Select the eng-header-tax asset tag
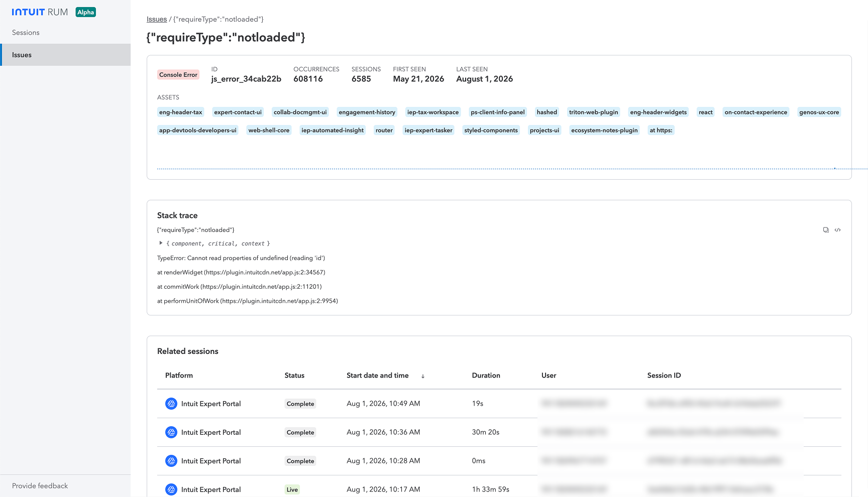Screen dimensions: 868x497 pyautogui.click(x=181, y=112)
